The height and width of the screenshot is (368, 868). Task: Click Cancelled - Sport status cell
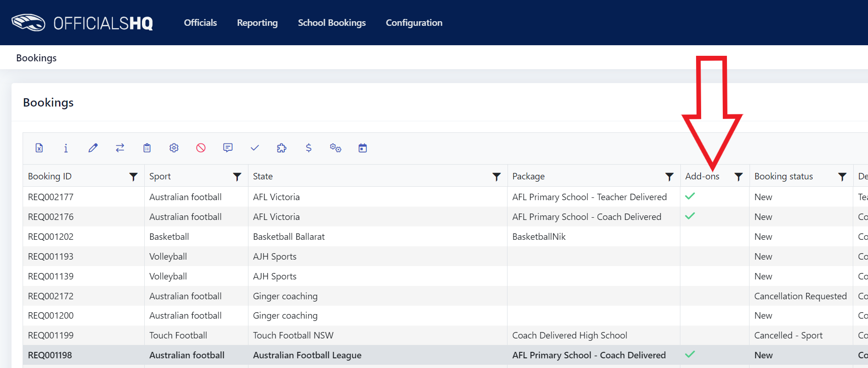pyautogui.click(x=788, y=335)
